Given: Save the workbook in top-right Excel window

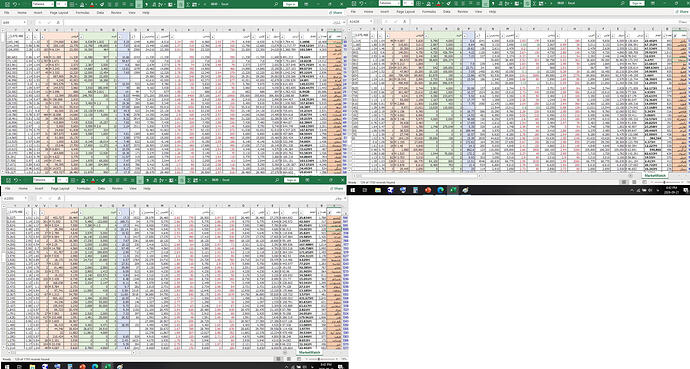Looking at the screenshot, I should (x=353, y=3).
